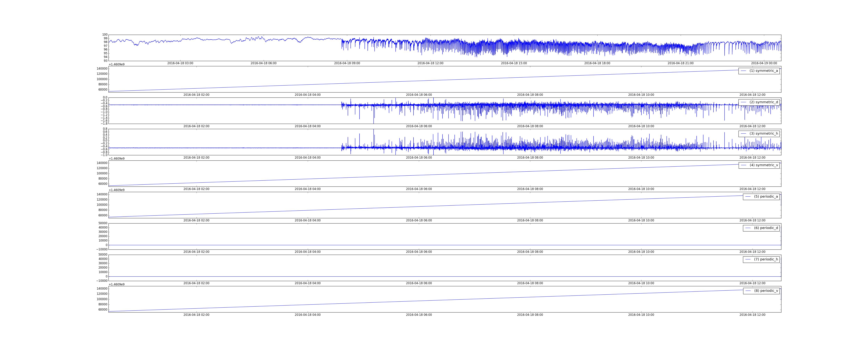This screenshot has width=868, height=347.
Task: Click the (2) symmetric_d legend box
Action: pyautogui.click(x=759, y=102)
